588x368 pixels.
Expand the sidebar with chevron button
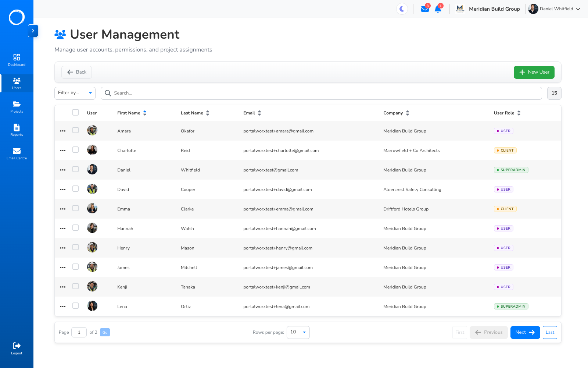click(33, 31)
